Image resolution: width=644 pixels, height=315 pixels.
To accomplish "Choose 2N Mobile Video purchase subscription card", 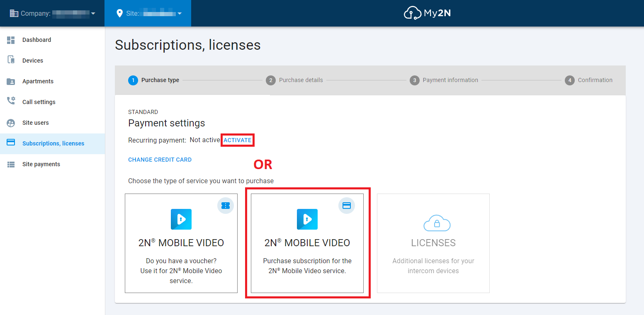I will 307,243.
